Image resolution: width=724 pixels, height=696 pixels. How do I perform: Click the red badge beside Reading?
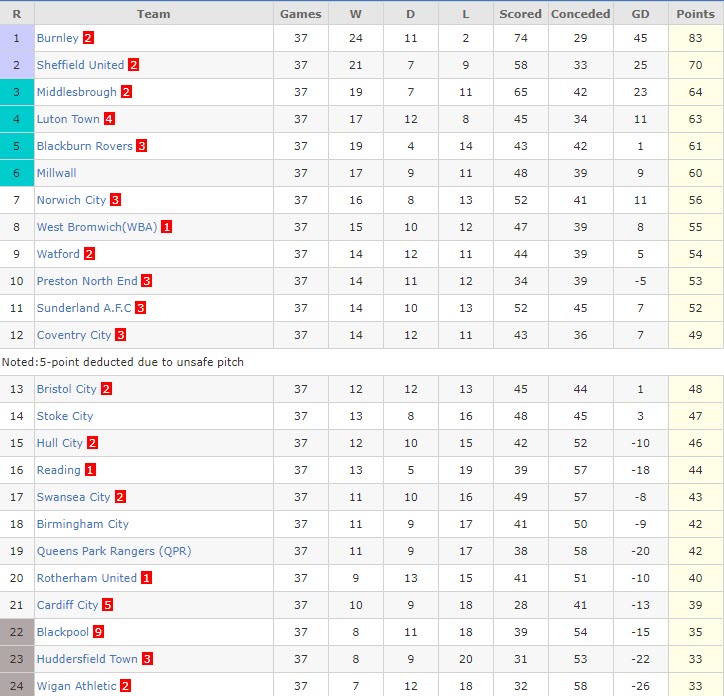tap(90, 470)
